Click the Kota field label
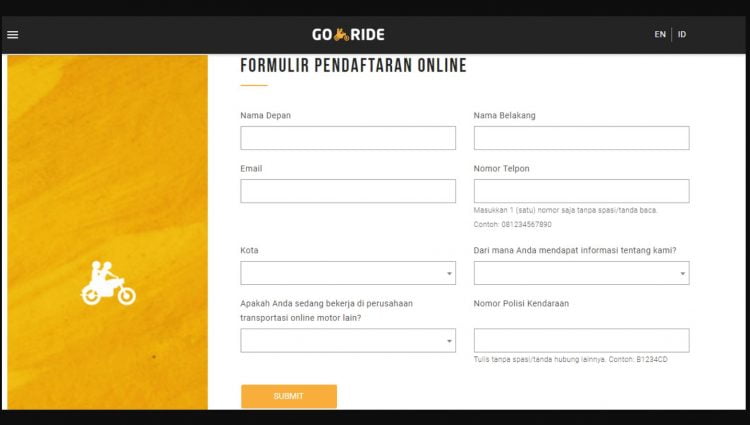This screenshot has width=750, height=425. tap(249, 251)
